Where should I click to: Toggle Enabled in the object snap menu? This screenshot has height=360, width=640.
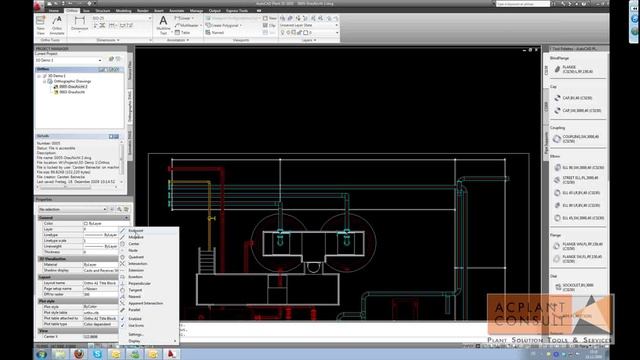[x=149, y=319]
